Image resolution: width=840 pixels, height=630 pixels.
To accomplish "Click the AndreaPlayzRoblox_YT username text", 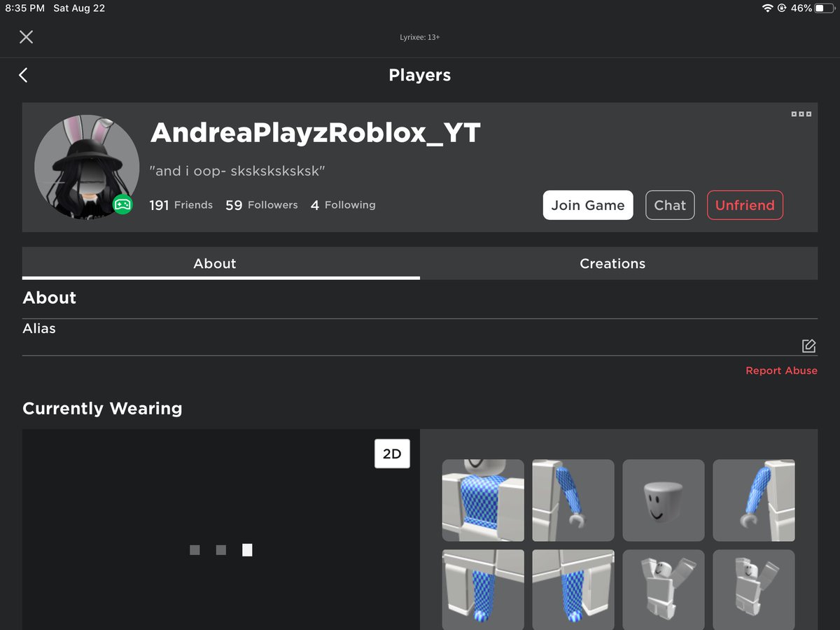I will pyautogui.click(x=316, y=132).
